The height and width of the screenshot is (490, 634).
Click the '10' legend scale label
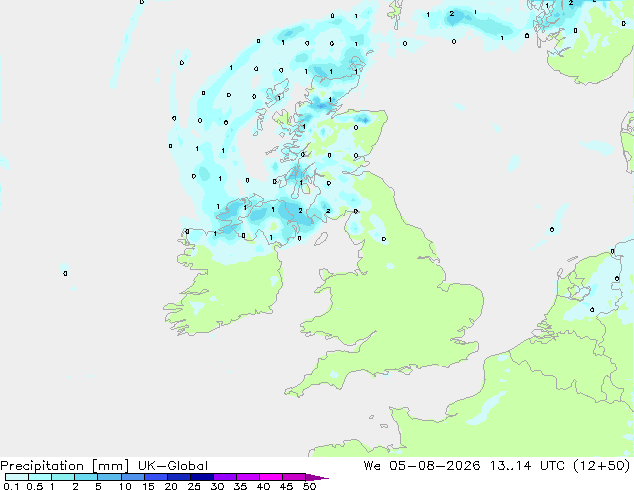coord(125,486)
